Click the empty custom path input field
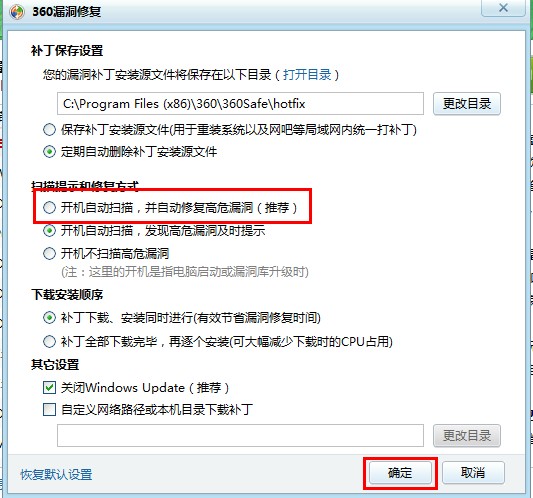Image resolution: width=533 pixels, height=498 pixels. (x=240, y=435)
